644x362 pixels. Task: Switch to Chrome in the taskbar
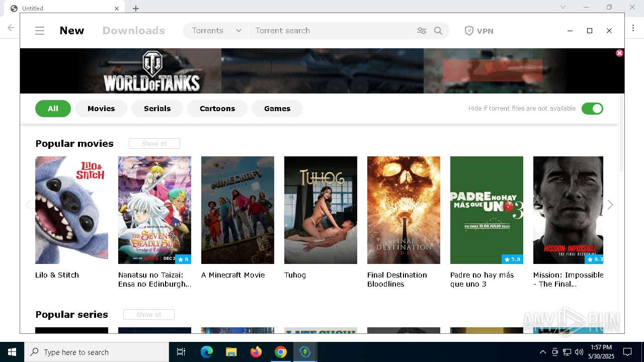coord(281,352)
